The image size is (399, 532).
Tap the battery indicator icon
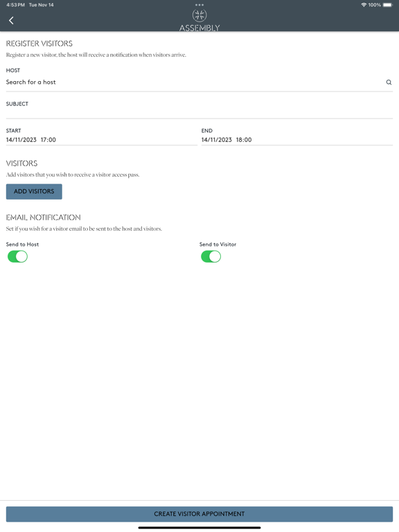pyautogui.click(x=388, y=5)
